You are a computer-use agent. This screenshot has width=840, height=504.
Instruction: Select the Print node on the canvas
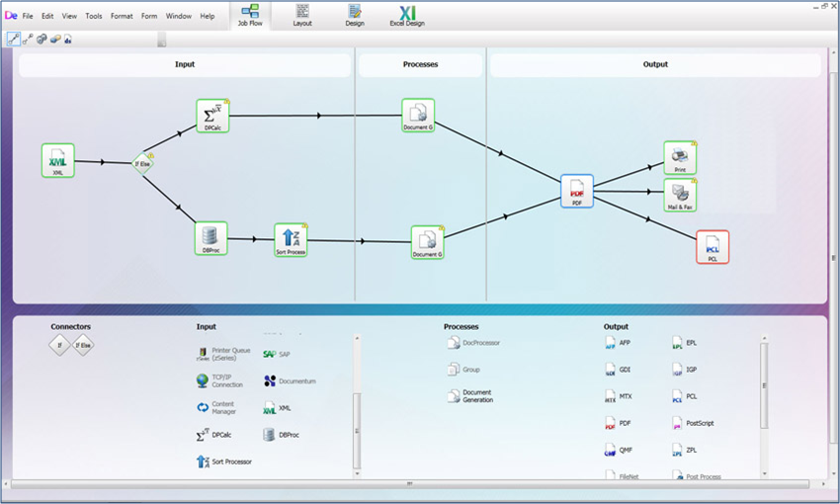click(680, 157)
